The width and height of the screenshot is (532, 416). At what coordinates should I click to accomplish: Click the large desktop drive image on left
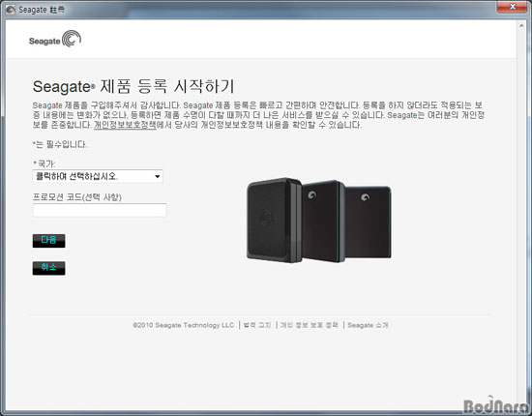274,220
